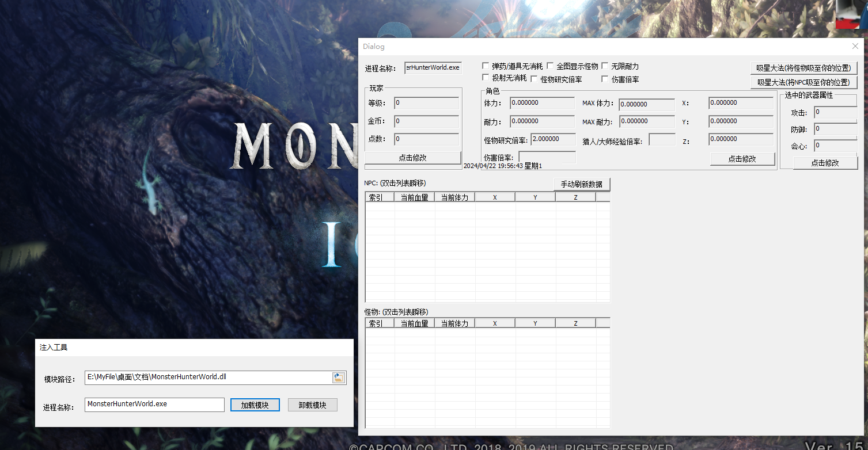The height and width of the screenshot is (450, 868).
Task: Click the empty 伤害倍率 input field
Action: [547, 157]
